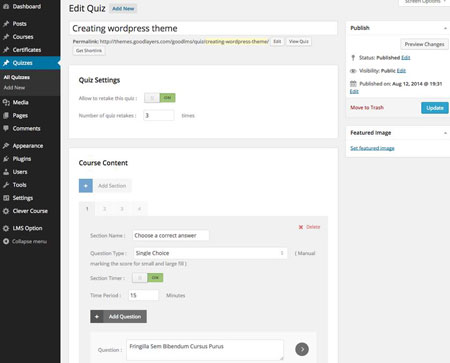Click the Collapse menu arrow icon
This screenshot has width=450, height=363.
pyautogui.click(x=6, y=241)
